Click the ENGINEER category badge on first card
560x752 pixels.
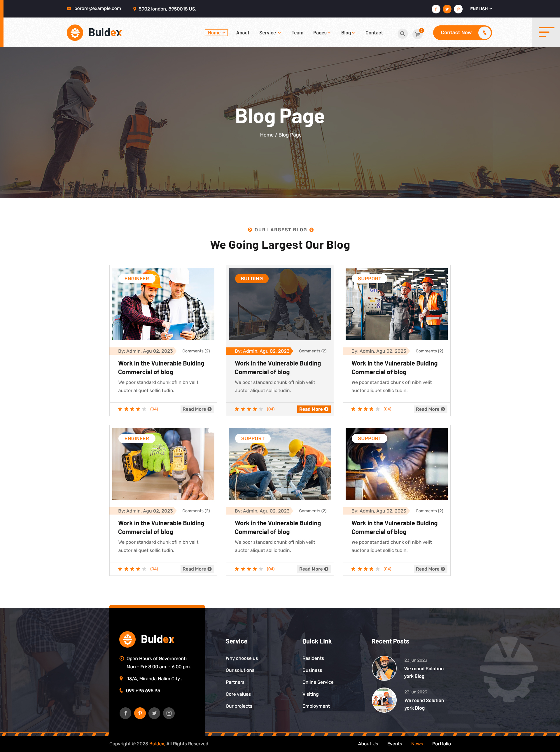coord(136,278)
